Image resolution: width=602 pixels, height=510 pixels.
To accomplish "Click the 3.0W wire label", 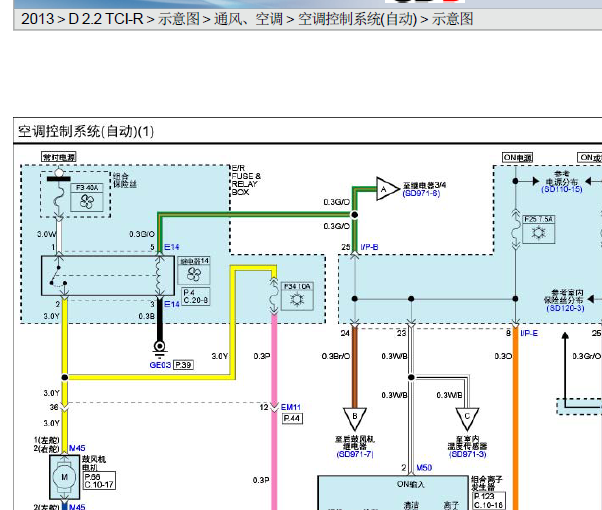I will point(46,234).
